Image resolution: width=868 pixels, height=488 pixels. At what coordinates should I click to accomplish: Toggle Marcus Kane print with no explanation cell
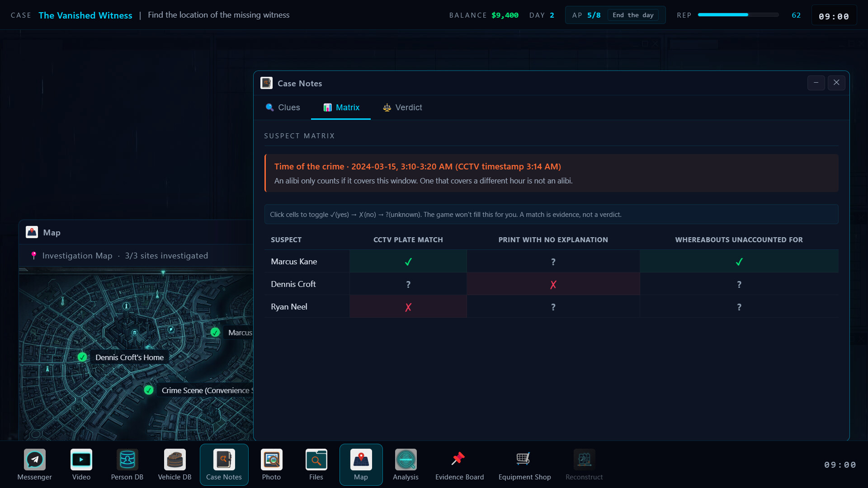pyautogui.click(x=553, y=262)
